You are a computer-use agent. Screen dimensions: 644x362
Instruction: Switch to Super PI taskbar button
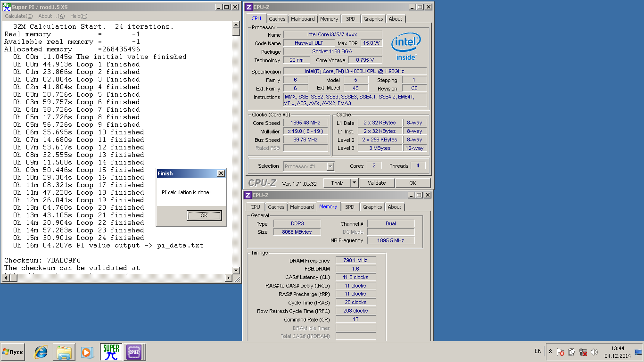pyautogui.click(x=111, y=352)
